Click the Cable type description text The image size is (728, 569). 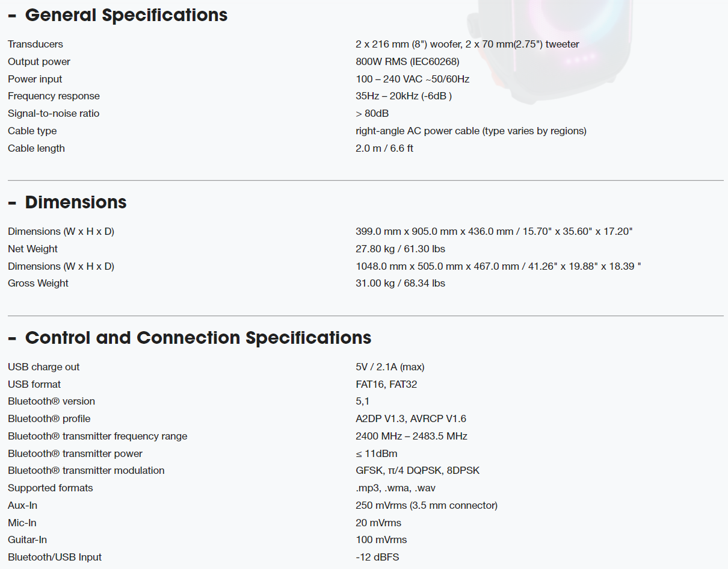tap(471, 131)
